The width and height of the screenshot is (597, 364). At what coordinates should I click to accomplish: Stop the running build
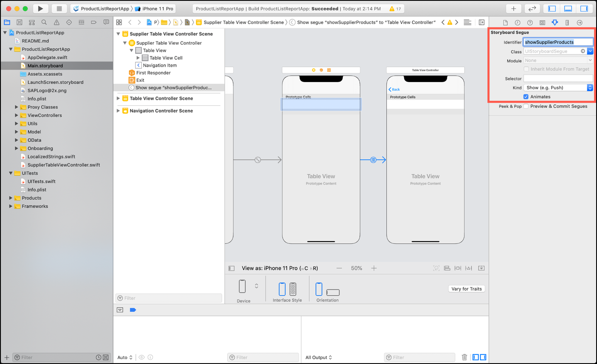pyautogui.click(x=59, y=8)
